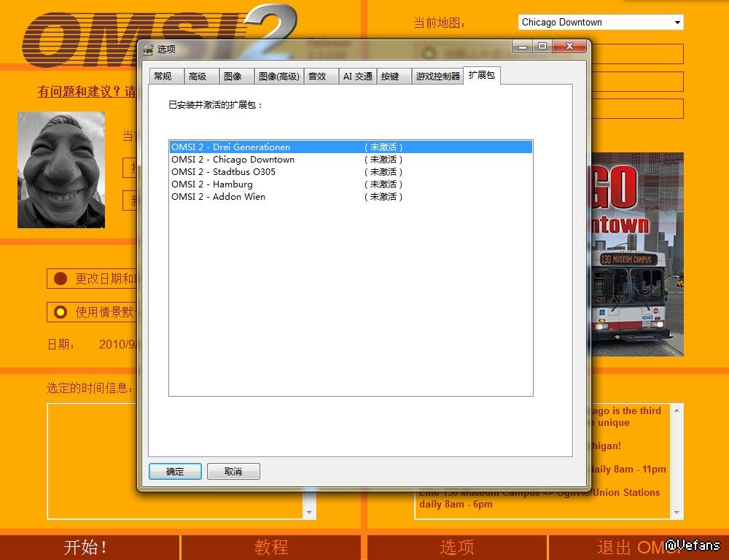Screen dimensions: 729x560
Task: Click scroll up arrow of map description
Action: (677, 411)
